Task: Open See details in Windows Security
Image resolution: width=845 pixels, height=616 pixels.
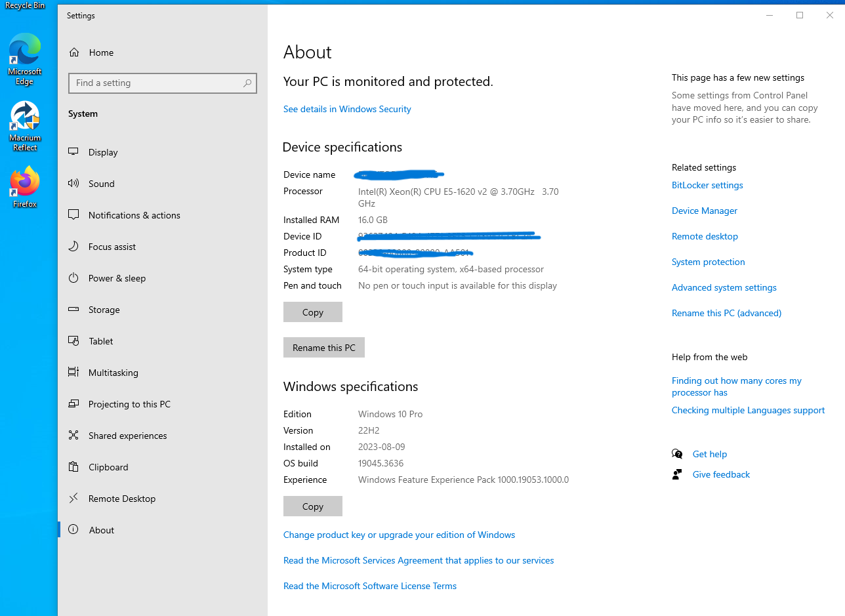Action: [x=346, y=109]
